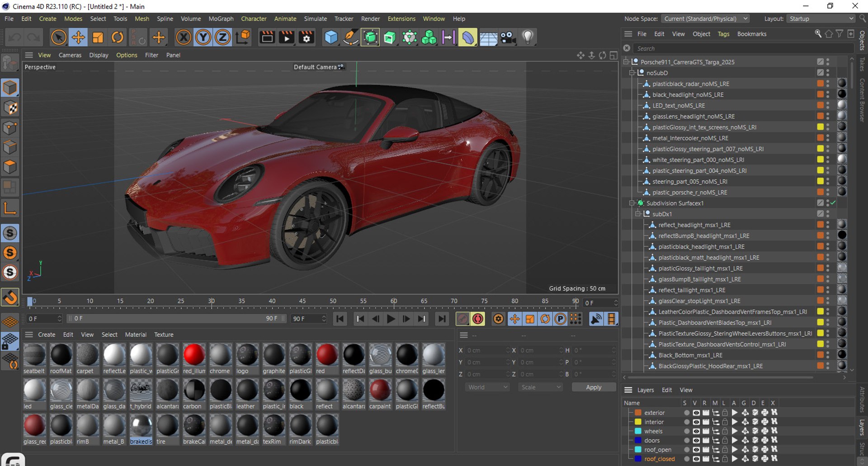This screenshot has height=466, width=868.
Task: Add a camera object
Action: (x=508, y=38)
